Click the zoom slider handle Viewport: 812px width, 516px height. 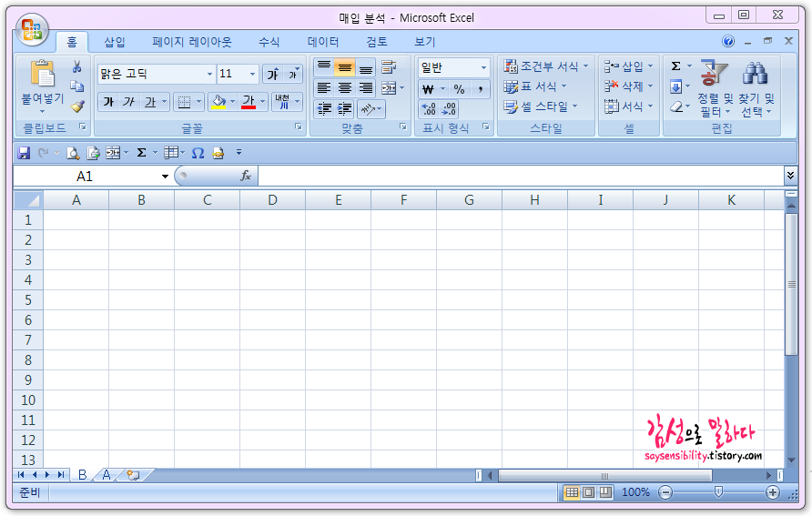[x=718, y=492]
